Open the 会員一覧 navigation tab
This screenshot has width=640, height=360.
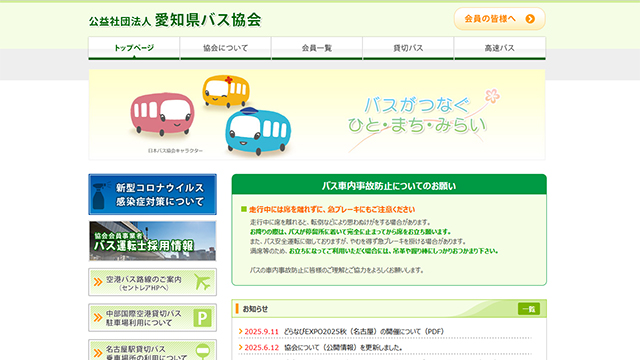click(x=317, y=48)
